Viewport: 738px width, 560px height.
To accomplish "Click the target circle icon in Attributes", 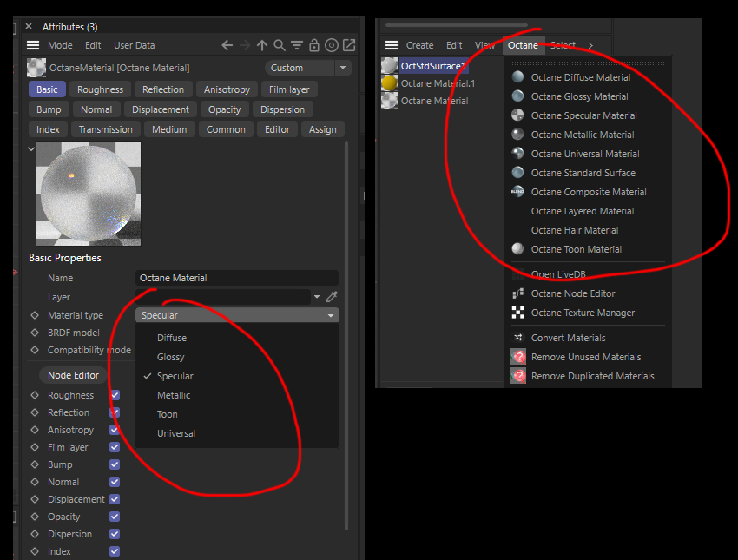I will pos(332,45).
